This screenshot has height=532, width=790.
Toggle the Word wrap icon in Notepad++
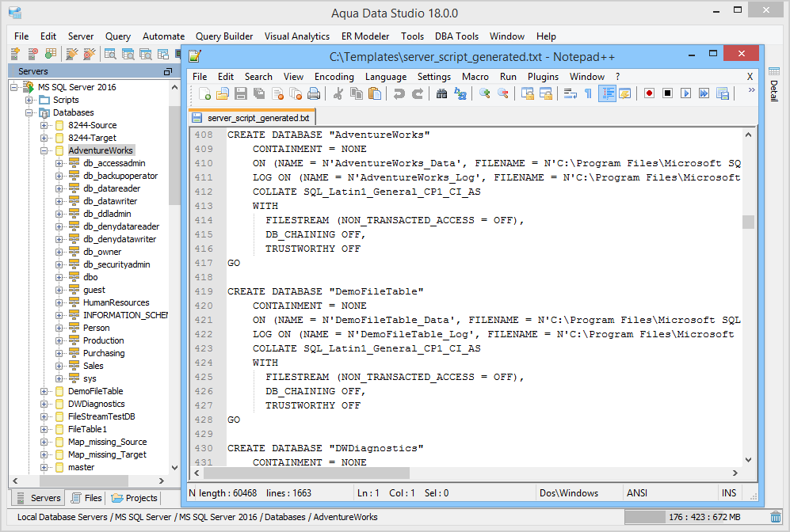[571, 93]
